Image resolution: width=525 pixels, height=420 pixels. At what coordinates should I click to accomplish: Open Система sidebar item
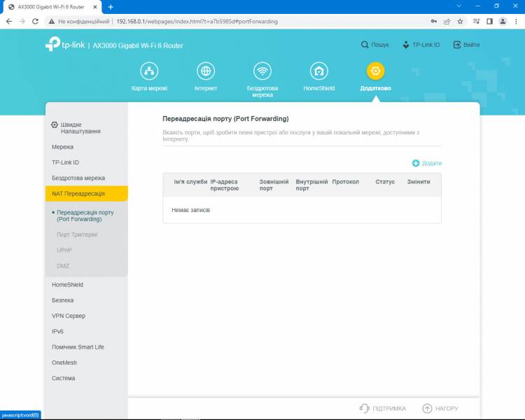(63, 378)
